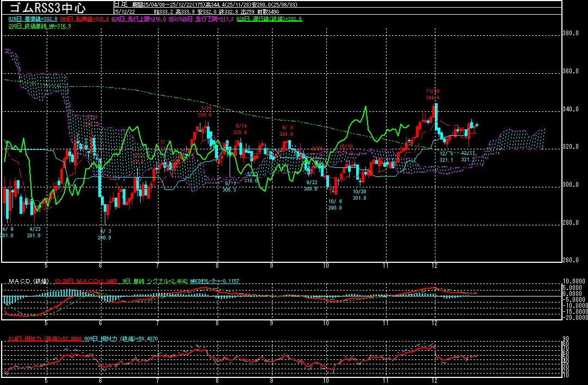Click the ゴムRSS3中心 chart title
The width and height of the screenshot is (588, 385).
click(x=49, y=8)
